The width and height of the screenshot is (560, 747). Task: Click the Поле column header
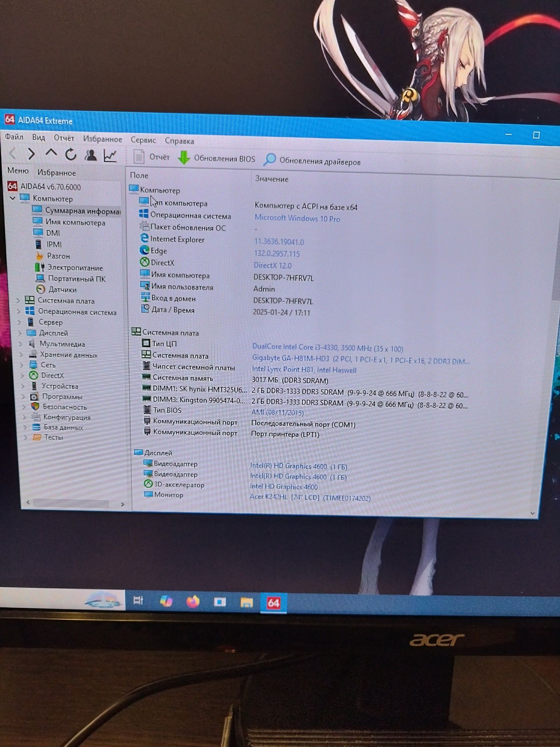pyautogui.click(x=139, y=176)
